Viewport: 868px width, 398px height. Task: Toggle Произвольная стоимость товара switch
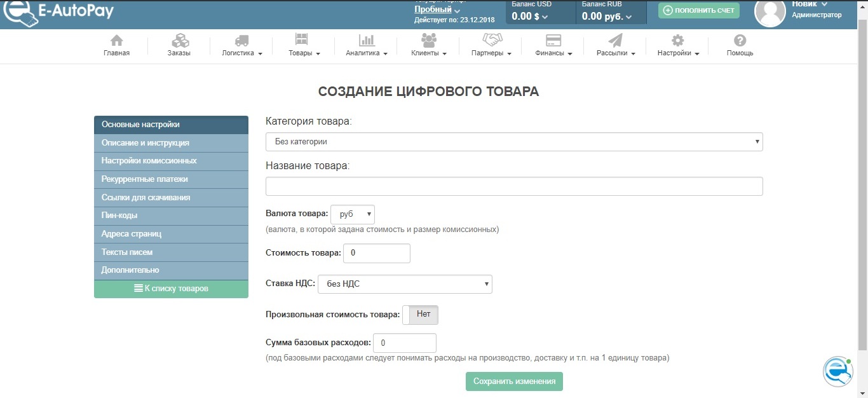click(421, 315)
